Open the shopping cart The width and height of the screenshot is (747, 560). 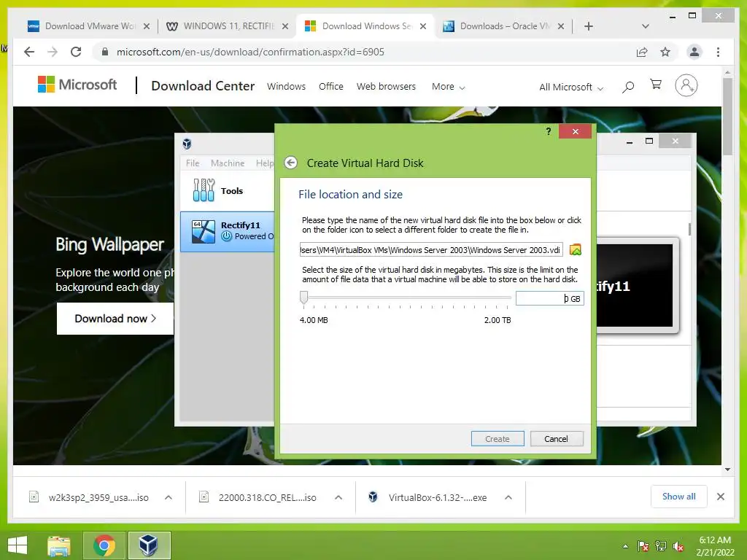(656, 85)
